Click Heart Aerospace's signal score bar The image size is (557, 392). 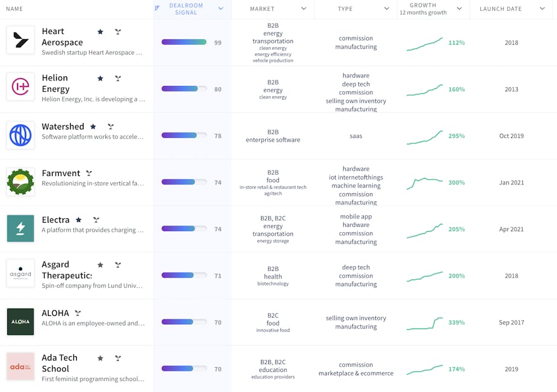(184, 42)
